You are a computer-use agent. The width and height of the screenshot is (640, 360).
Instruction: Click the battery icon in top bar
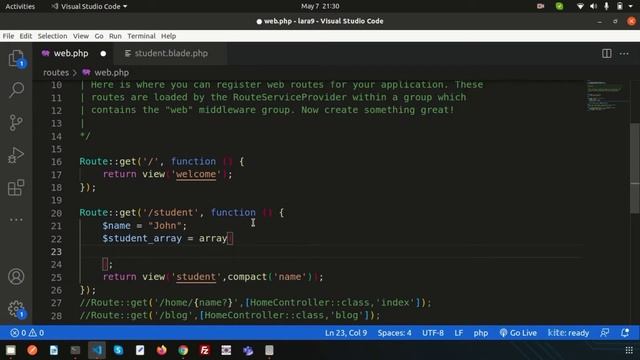620,6
